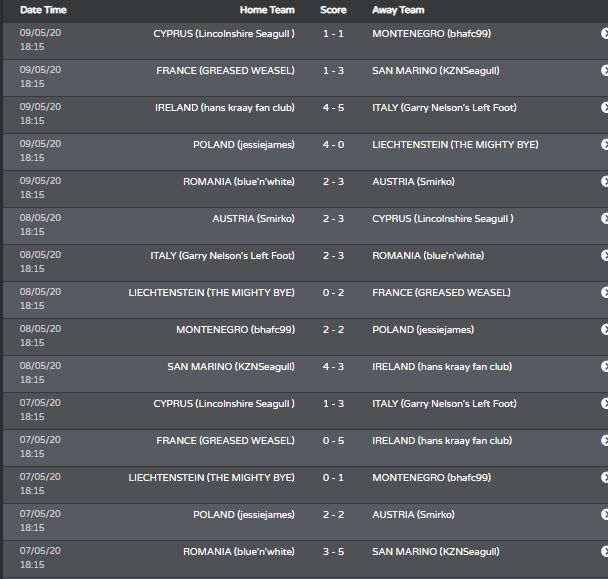Click the Score column header
608x579 pixels.
click(333, 10)
